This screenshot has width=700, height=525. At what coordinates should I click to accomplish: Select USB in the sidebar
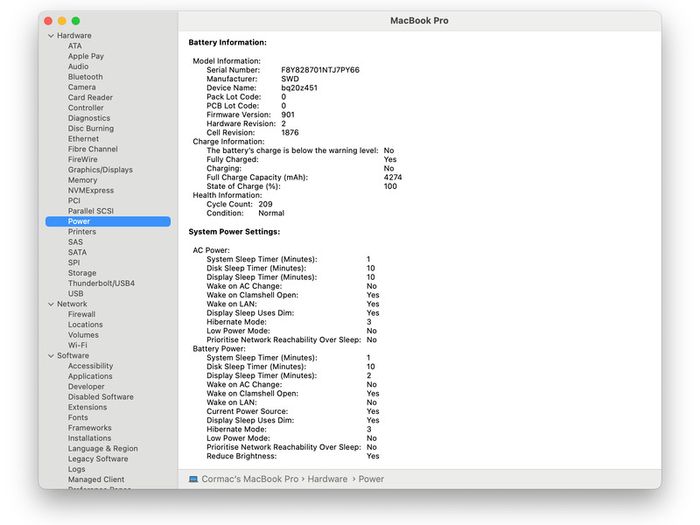75,294
